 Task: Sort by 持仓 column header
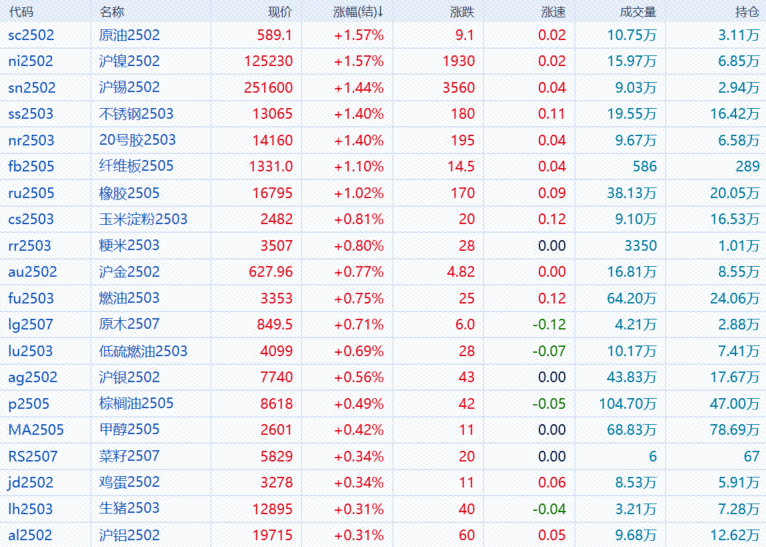[747, 12]
